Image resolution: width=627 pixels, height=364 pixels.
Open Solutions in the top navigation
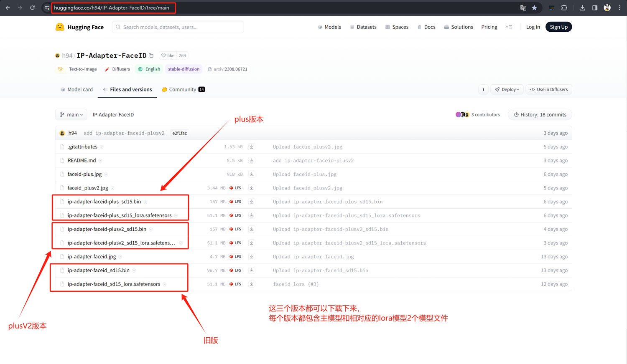[x=459, y=27]
